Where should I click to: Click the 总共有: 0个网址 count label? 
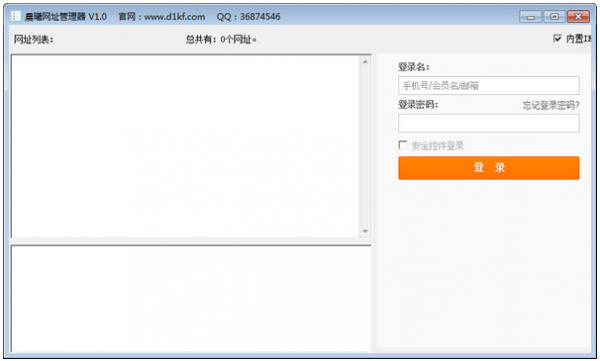tap(221, 39)
